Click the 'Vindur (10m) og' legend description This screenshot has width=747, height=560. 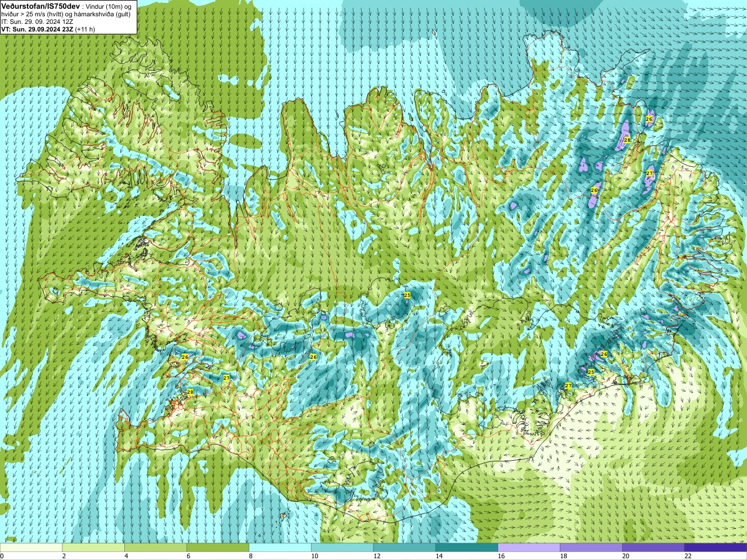click(x=109, y=6)
